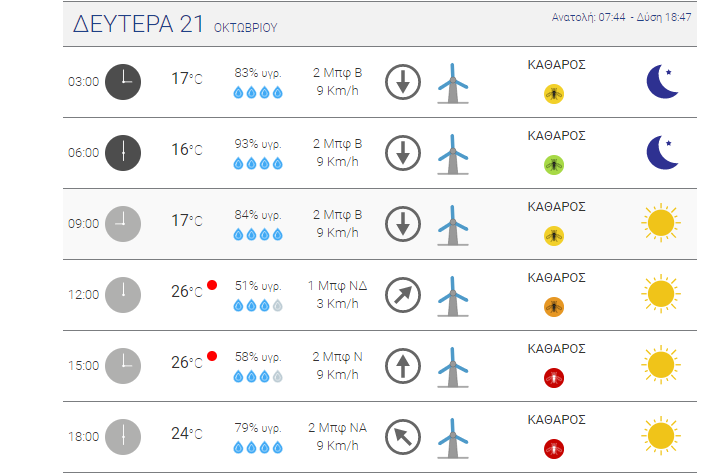720x476 pixels.
Task: Click the 24°C temperature at 18:00
Action: pyautogui.click(x=186, y=433)
